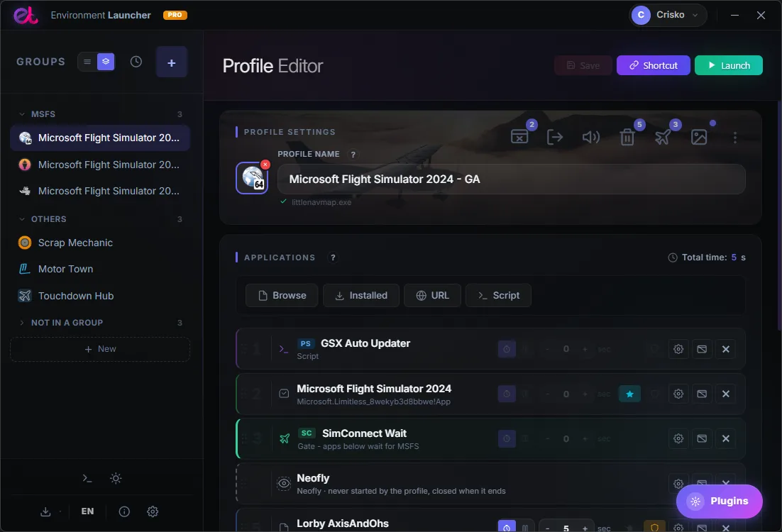This screenshot has height=532, width=782.
Task: Switch Groups to flat list view
Action: pos(87,62)
